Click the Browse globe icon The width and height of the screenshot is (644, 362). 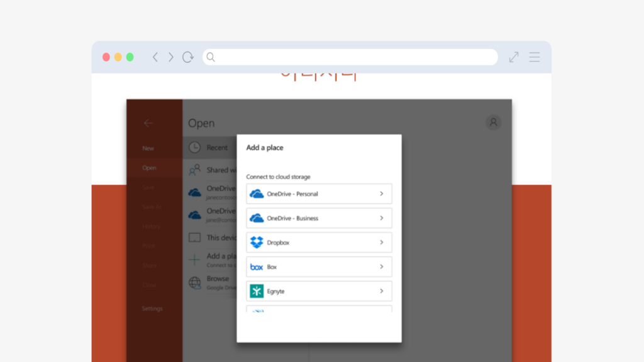(x=195, y=282)
